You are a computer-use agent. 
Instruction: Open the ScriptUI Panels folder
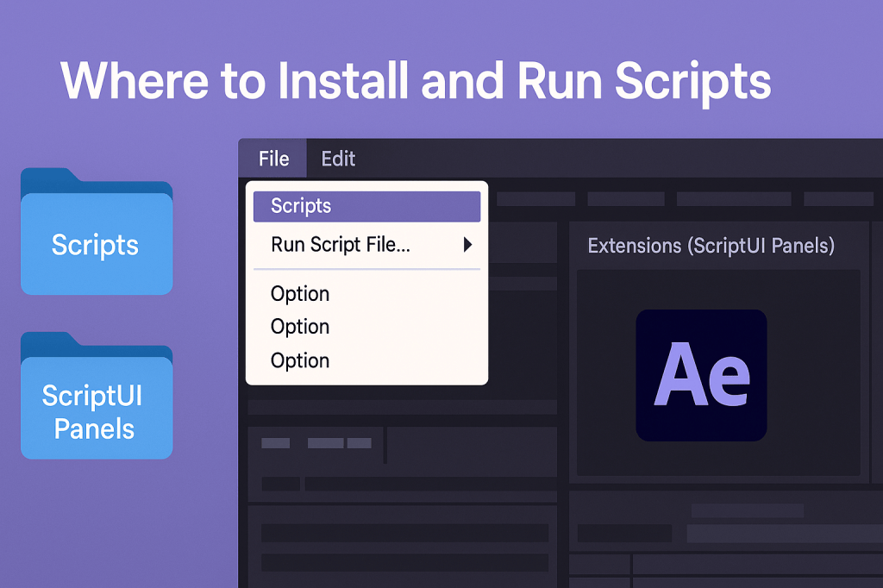97,396
